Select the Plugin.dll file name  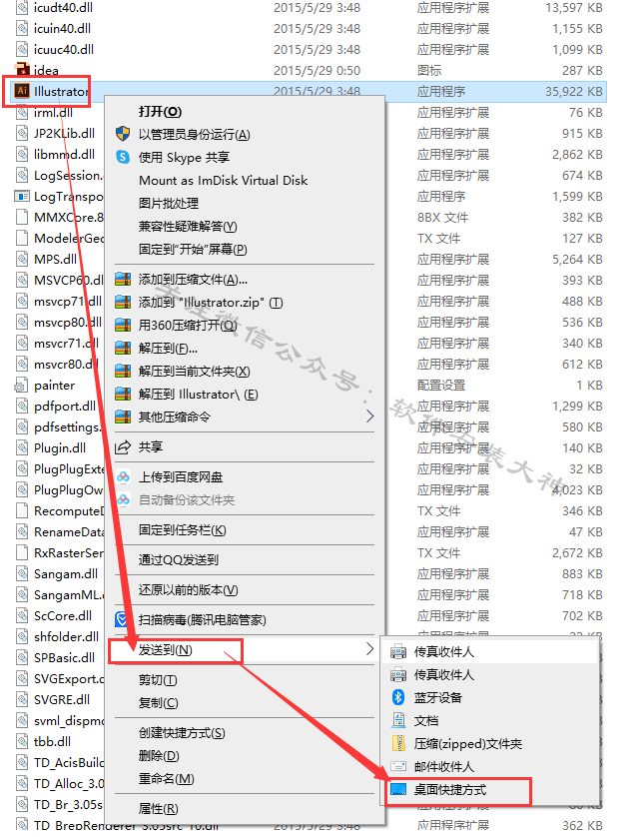pyautogui.click(x=60, y=447)
